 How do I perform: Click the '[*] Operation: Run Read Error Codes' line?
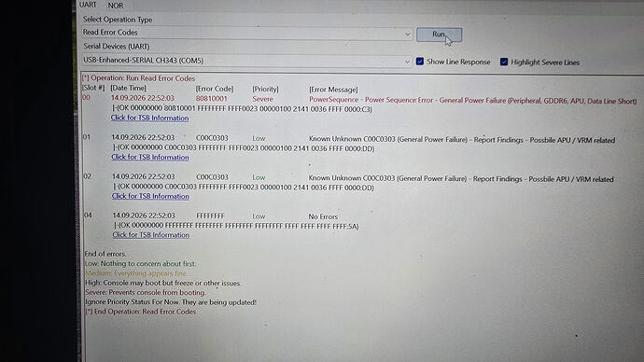[x=138, y=78]
